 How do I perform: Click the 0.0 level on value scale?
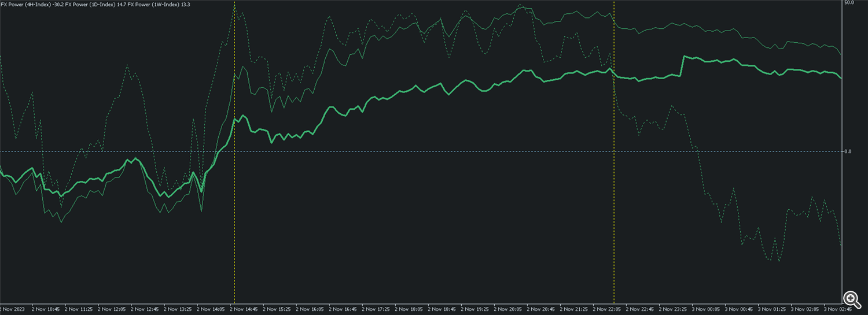[x=831, y=151]
